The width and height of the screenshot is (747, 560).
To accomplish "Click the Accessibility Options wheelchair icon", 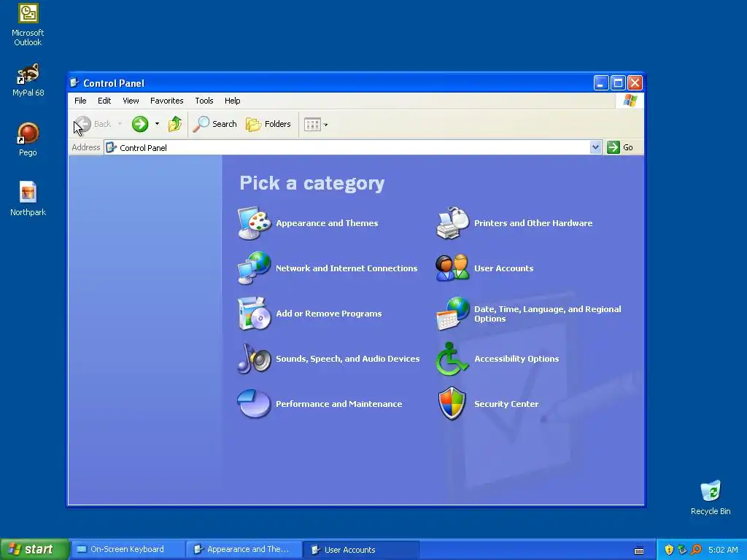I will coord(452,359).
